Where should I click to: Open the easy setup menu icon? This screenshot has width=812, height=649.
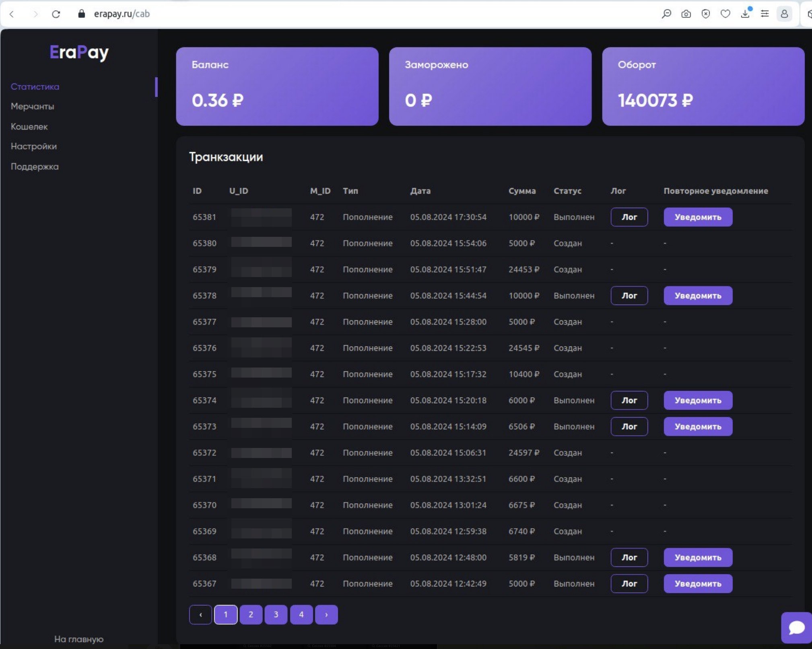tap(765, 14)
